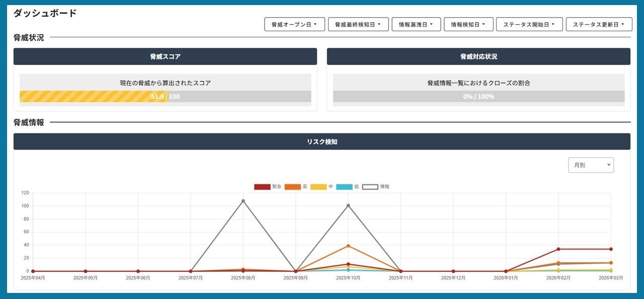This screenshot has width=644, height=299.
Task: Select the 緊急 data point at 2026年03月
Action: [x=611, y=249]
